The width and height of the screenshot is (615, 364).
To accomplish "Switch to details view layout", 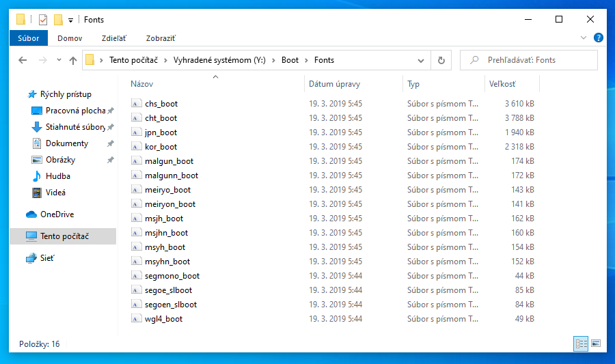I will click(581, 344).
